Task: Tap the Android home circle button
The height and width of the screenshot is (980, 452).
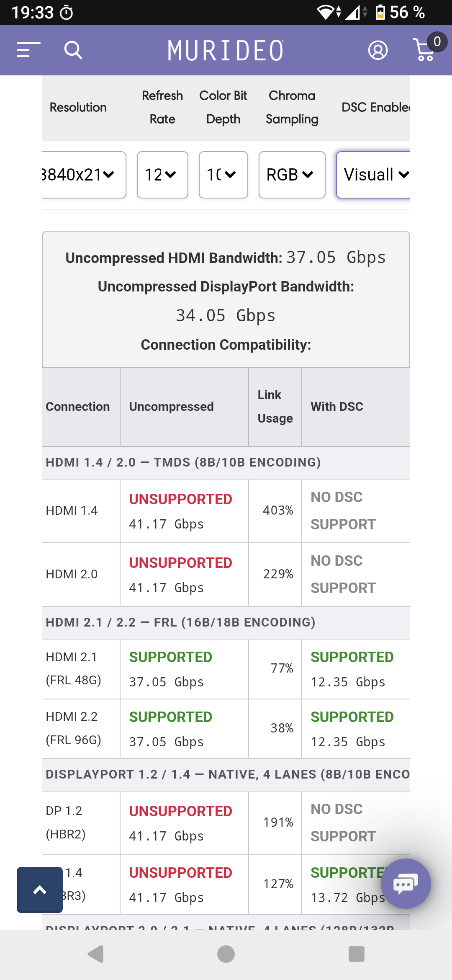Action: [x=226, y=954]
